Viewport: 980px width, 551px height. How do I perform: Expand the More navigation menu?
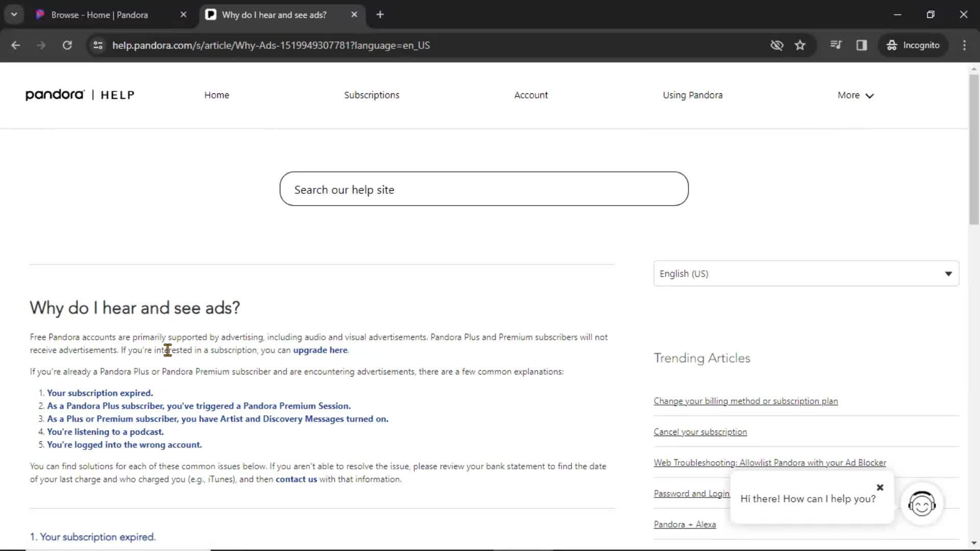point(855,95)
